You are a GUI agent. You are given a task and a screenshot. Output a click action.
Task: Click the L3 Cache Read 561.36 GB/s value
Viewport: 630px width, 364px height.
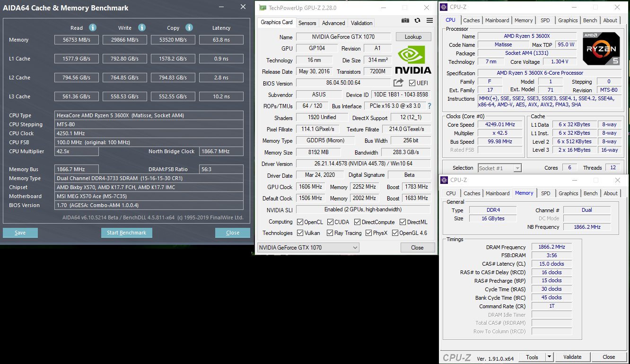(x=77, y=96)
